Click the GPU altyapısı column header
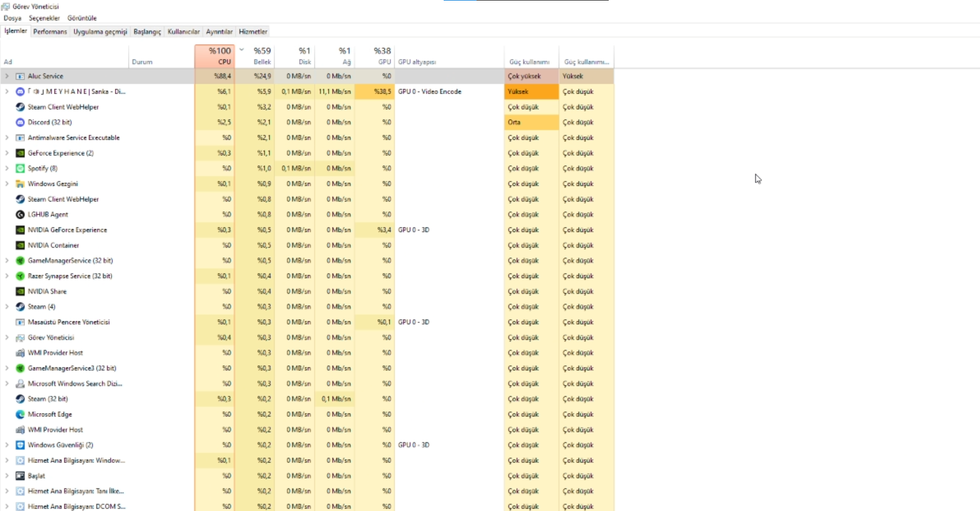980x511 pixels. (x=450, y=56)
